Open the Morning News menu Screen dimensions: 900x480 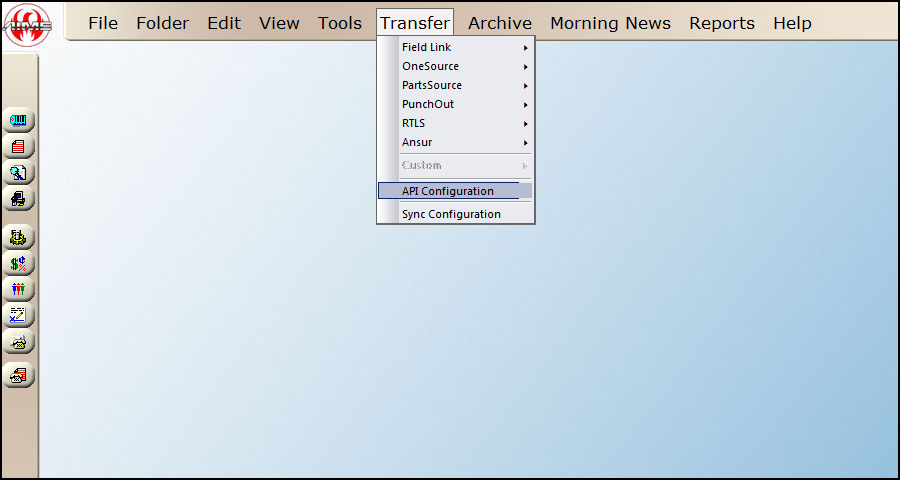click(611, 24)
